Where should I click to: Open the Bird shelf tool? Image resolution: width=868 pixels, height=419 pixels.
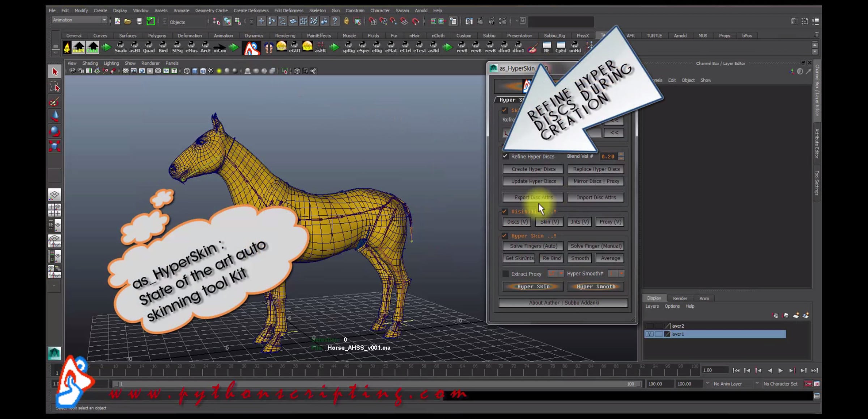[163, 47]
